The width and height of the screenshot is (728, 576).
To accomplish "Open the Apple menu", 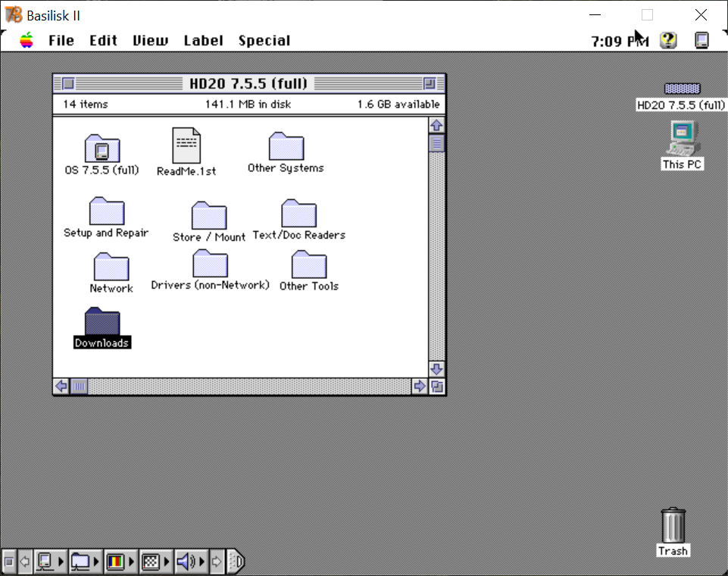I will click(x=27, y=40).
